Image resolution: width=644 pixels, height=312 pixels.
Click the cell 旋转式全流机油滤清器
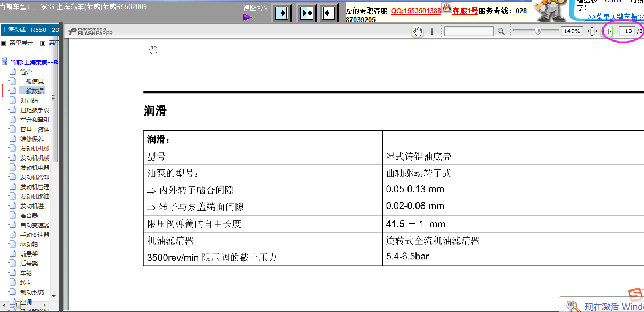tap(433, 241)
